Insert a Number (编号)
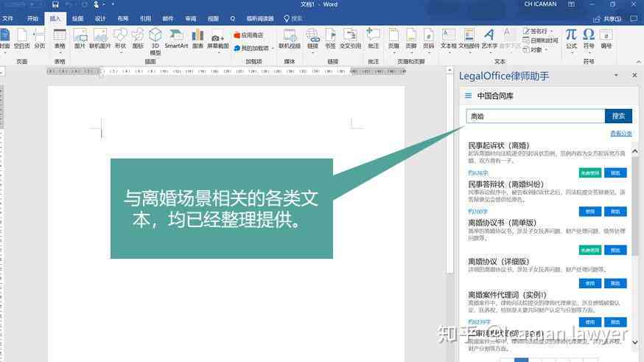 (x=606, y=40)
